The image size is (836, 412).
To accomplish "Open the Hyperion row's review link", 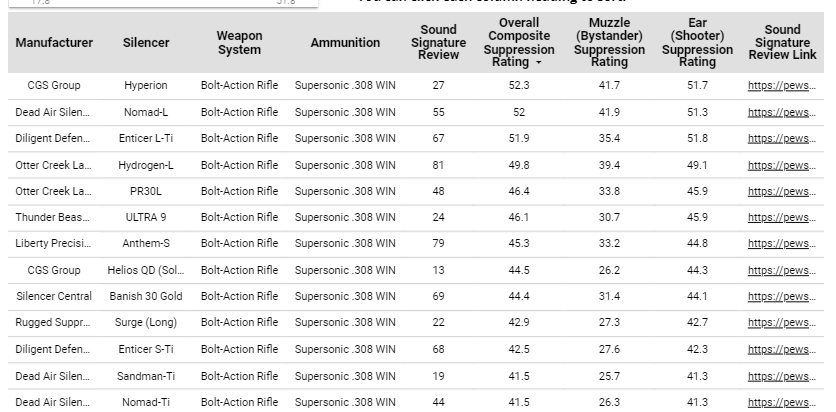I will tap(782, 86).
